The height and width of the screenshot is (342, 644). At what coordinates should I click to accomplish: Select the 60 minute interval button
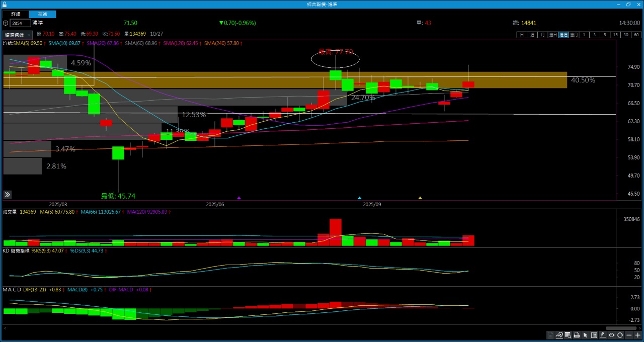pos(636,35)
